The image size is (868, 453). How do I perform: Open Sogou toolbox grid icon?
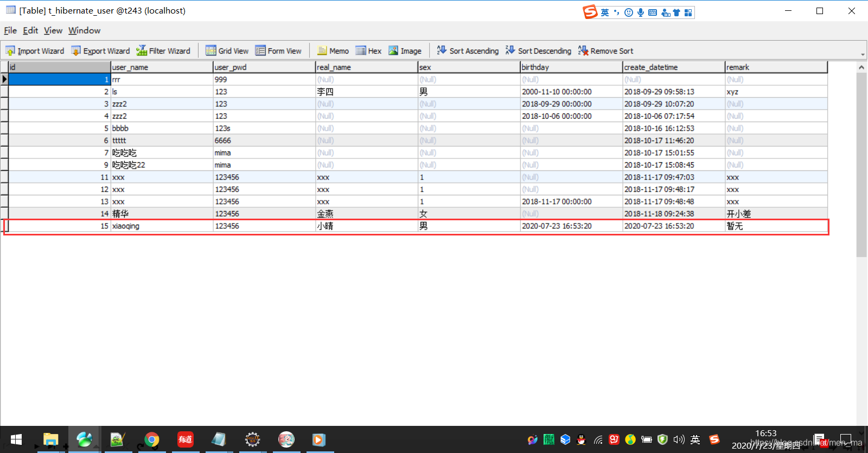point(688,12)
